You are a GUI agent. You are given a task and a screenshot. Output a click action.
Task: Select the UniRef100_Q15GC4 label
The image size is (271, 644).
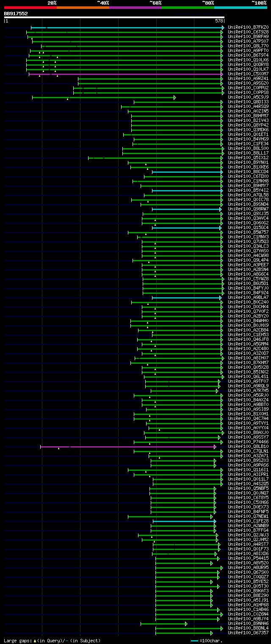click(x=248, y=227)
